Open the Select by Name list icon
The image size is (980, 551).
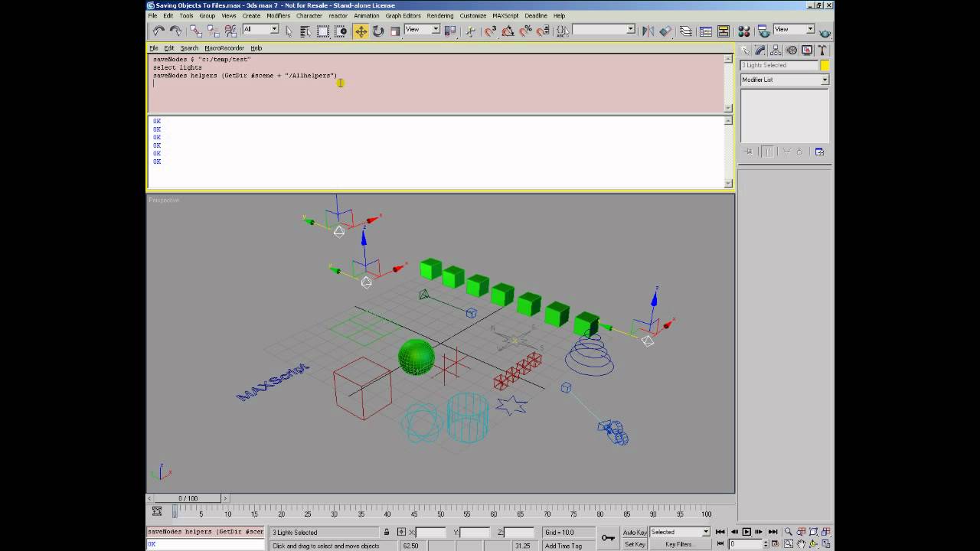pyautogui.click(x=305, y=31)
